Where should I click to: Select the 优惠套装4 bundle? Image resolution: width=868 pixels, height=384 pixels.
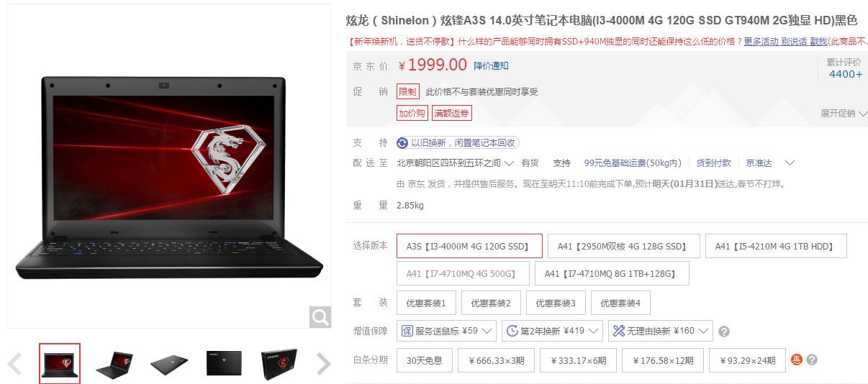click(620, 303)
